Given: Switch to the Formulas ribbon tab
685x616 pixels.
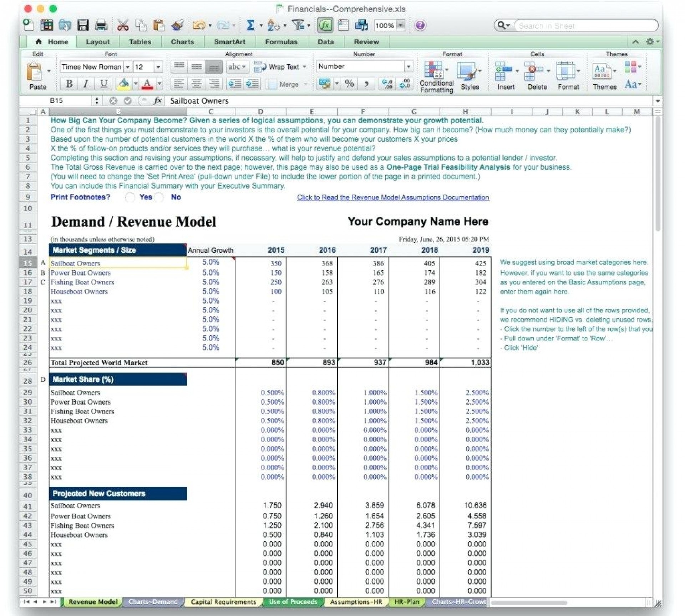Looking at the screenshot, I should tap(281, 42).
